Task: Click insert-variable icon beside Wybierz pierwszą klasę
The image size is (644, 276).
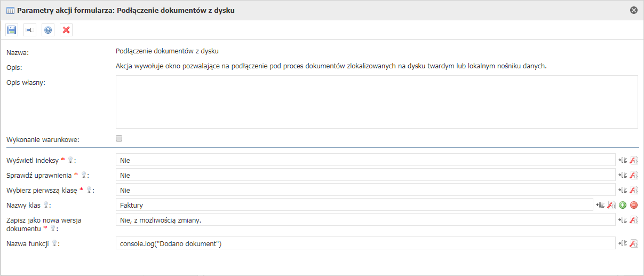Action: tap(622, 190)
